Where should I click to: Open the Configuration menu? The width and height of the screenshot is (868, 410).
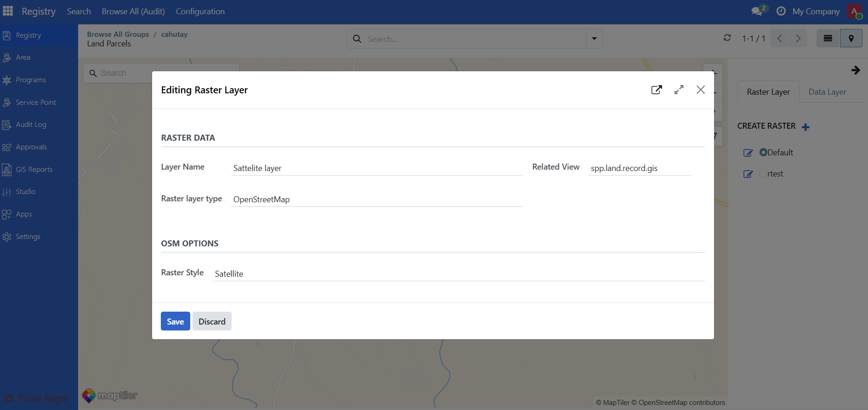[x=200, y=11]
